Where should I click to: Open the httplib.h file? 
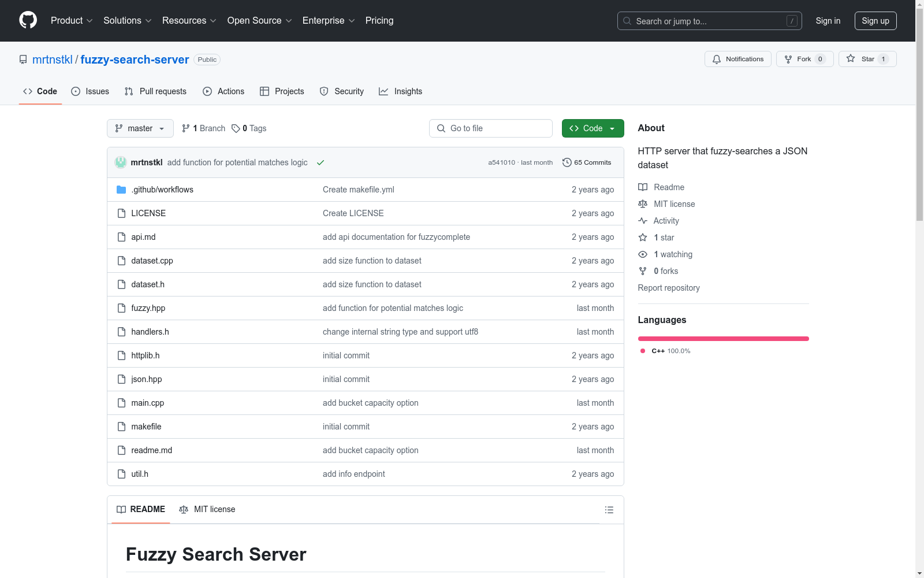(x=146, y=355)
